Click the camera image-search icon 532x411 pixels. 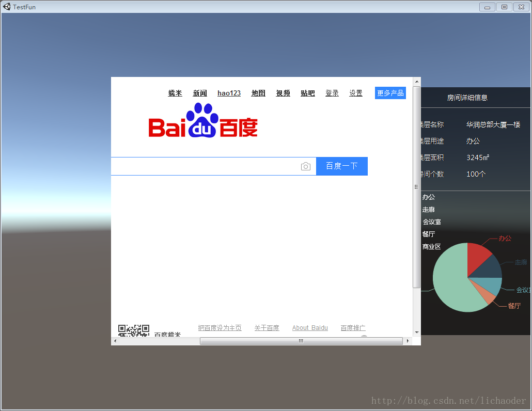click(x=305, y=166)
